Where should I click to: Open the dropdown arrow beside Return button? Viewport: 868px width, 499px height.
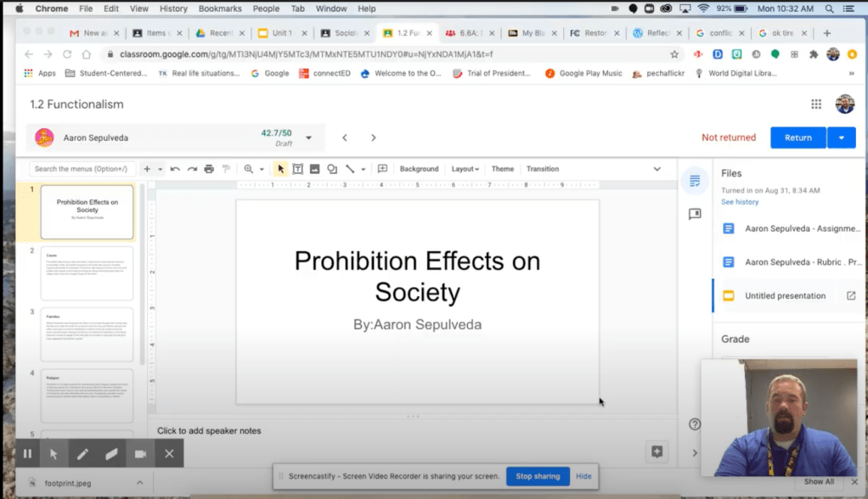pos(842,137)
